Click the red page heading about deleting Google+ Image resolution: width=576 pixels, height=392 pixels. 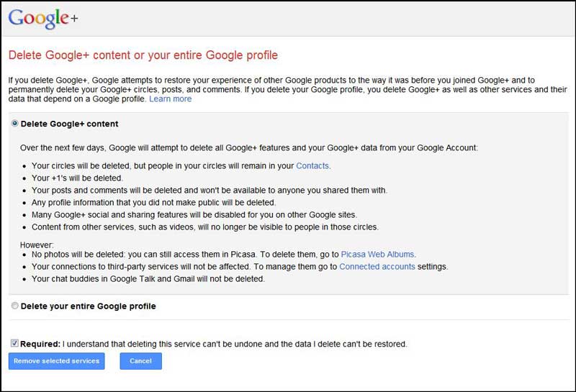pyautogui.click(x=143, y=55)
